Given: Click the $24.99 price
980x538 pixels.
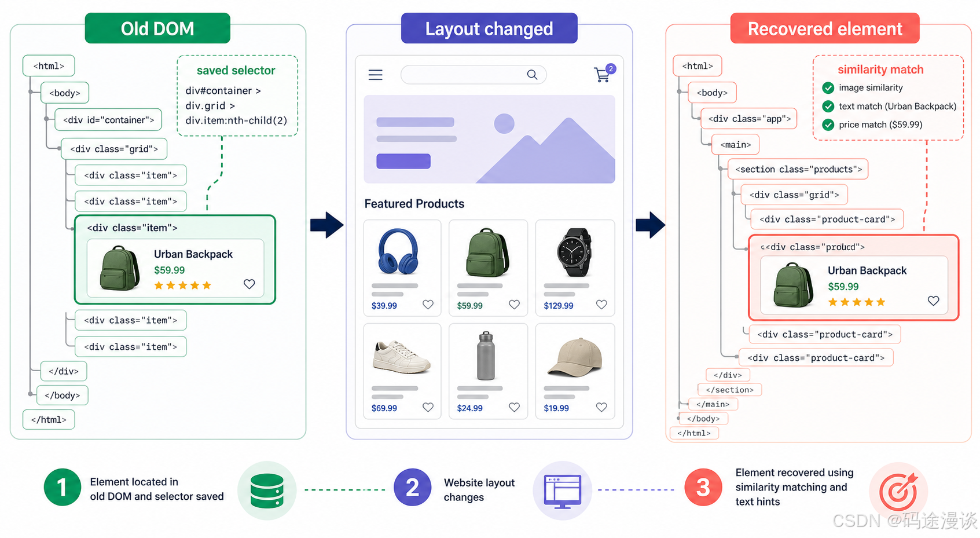Looking at the screenshot, I should coord(469,408).
